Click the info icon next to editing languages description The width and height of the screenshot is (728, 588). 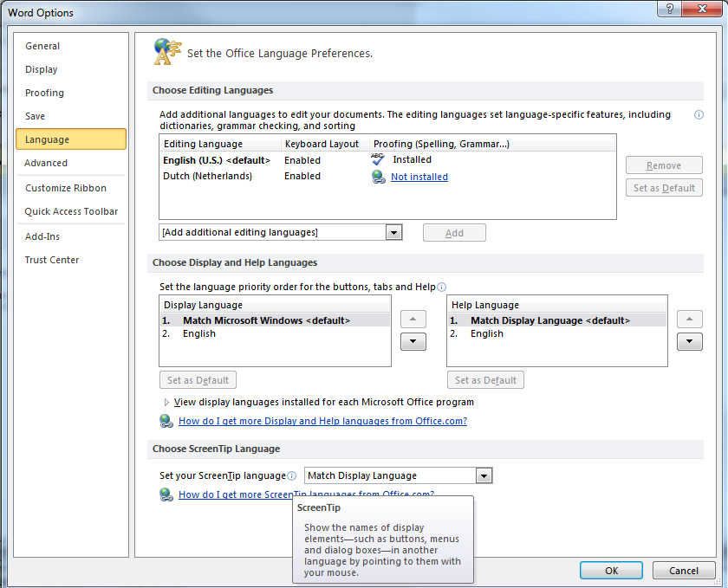coord(699,114)
